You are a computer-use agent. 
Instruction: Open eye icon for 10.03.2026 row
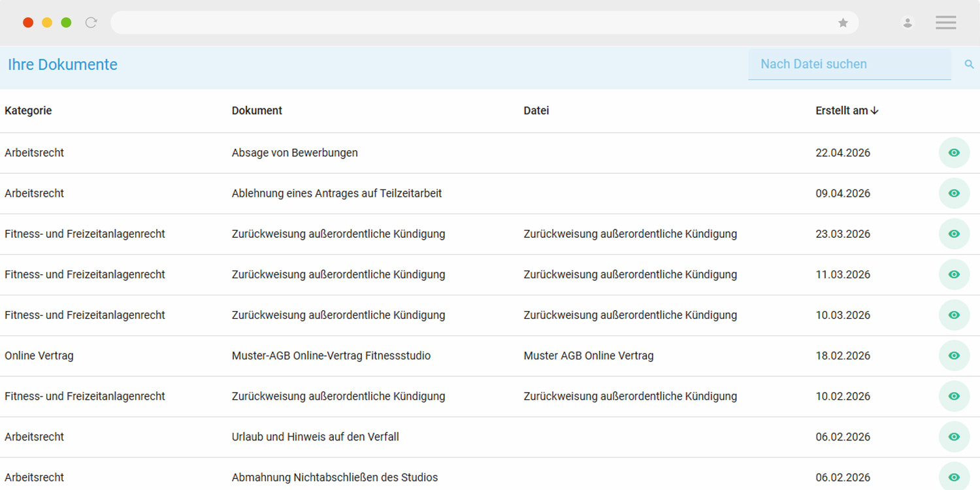[954, 315]
